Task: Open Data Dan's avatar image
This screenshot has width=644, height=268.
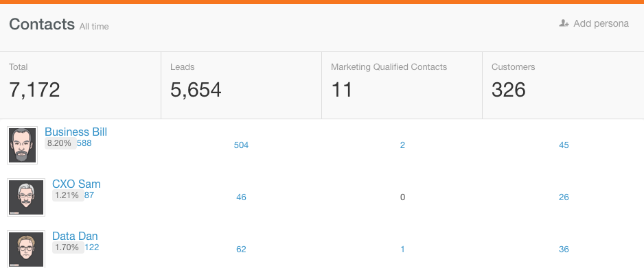Action: point(26,249)
